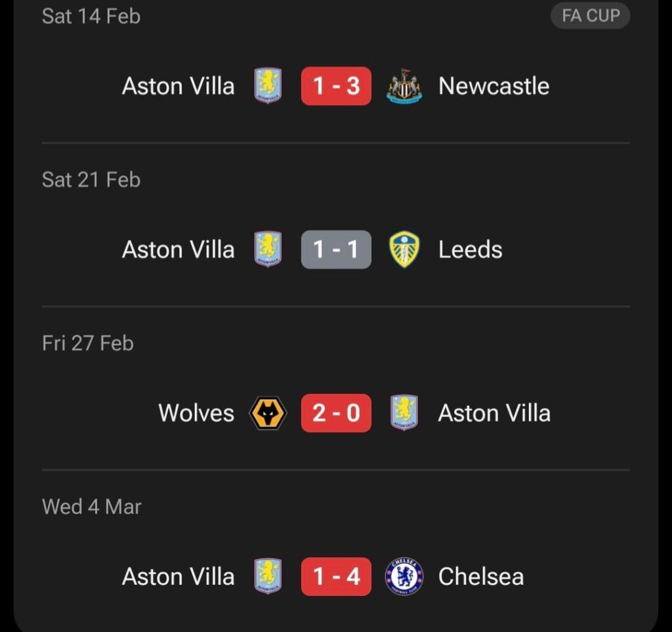Click the Leeds United badge
The height and width of the screenshot is (632, 672).
point(405,249)
